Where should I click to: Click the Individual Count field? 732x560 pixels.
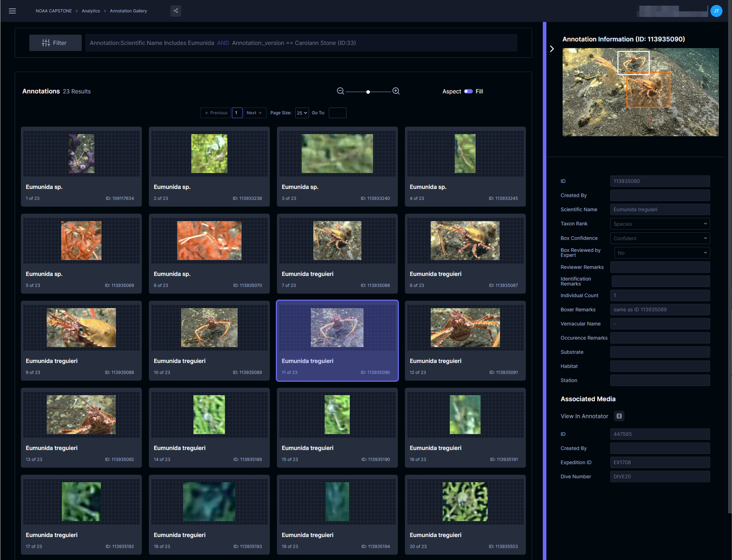[660, 295]
